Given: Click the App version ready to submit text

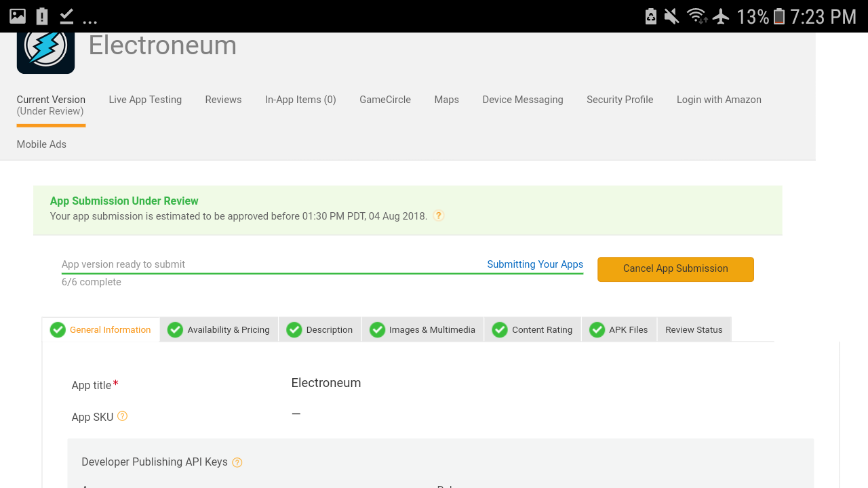Looking at the screenshot, I should pos(123,264).
